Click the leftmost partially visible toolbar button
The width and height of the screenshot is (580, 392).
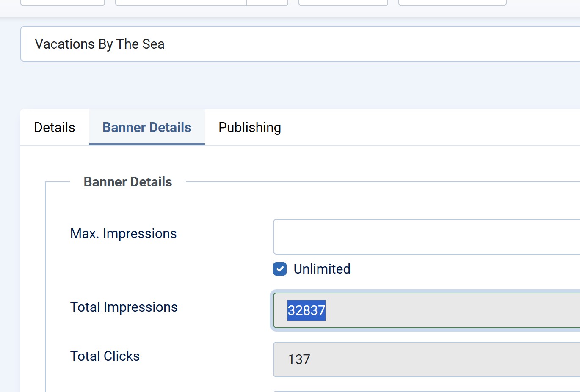tap(63, 3)
